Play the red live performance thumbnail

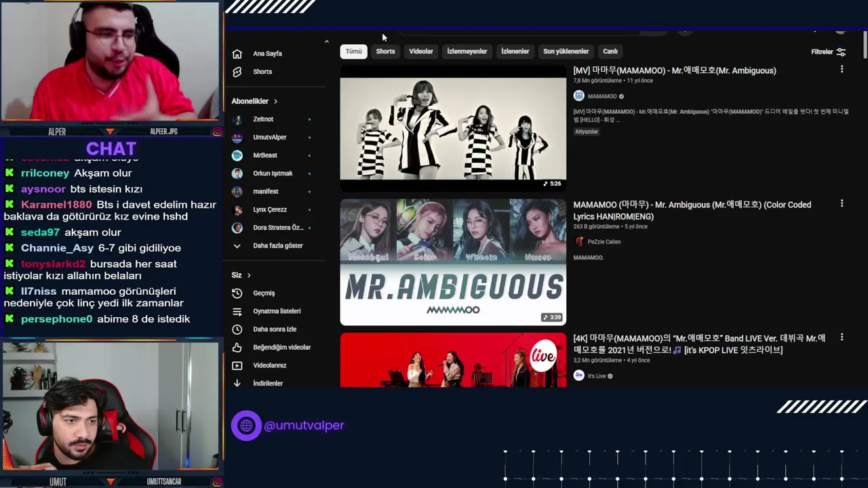coord(453,360)
